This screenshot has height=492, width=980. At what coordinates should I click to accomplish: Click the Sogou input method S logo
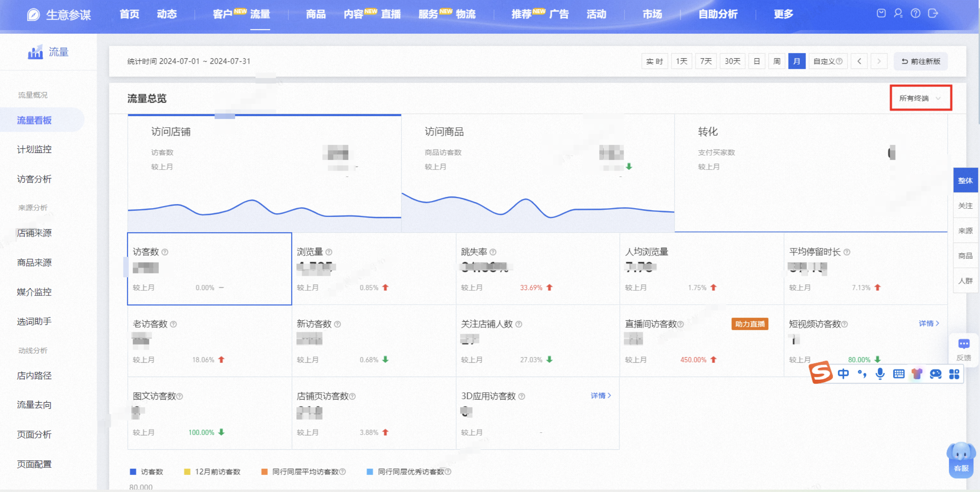click(821, 372)
